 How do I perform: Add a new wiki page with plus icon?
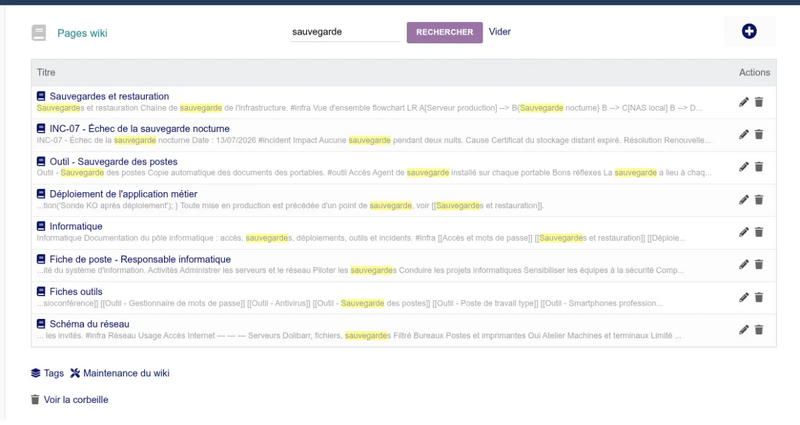(x=749, y=31)
